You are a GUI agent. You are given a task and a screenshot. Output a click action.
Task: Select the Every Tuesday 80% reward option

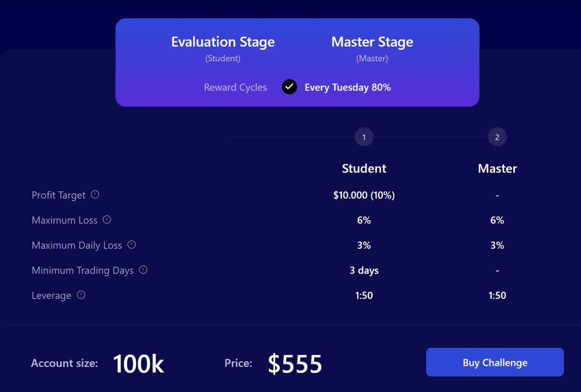348,88
